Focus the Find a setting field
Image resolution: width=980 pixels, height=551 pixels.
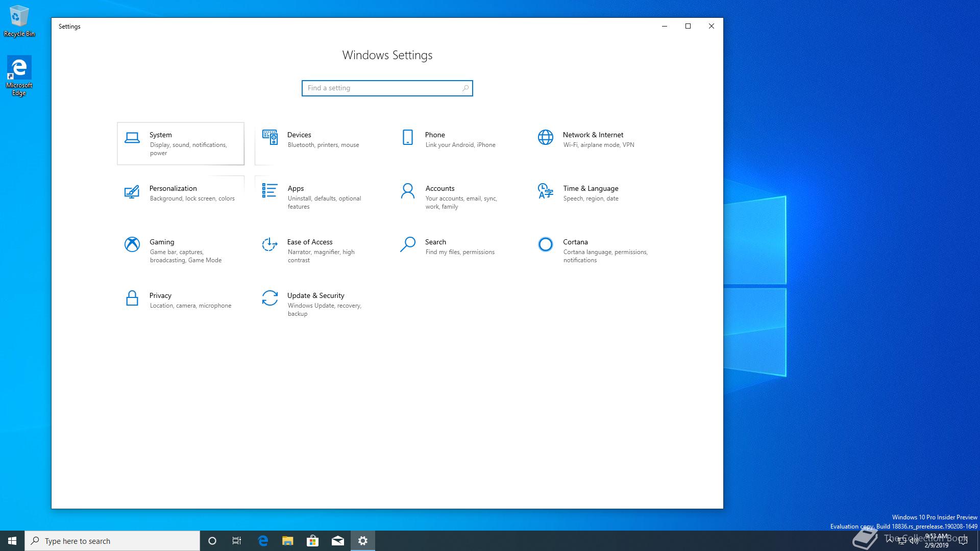click(387, 88)
